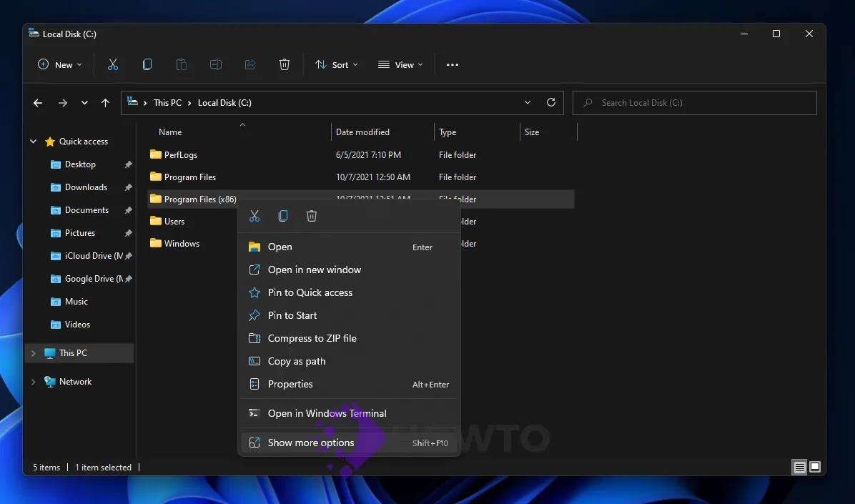The height and width of the screenshot is (504, 855).
Task: Choose Open in Windows Terminal
Action: 349,413
